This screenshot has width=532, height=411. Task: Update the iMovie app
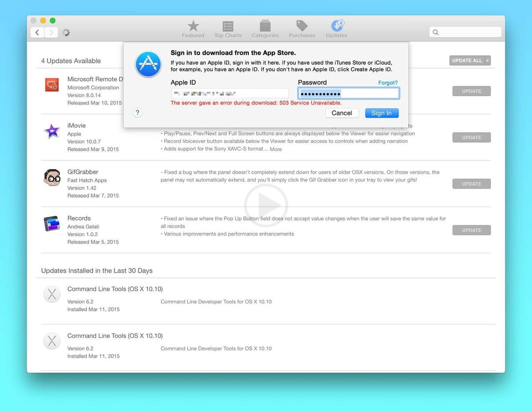tap(472, 137)
